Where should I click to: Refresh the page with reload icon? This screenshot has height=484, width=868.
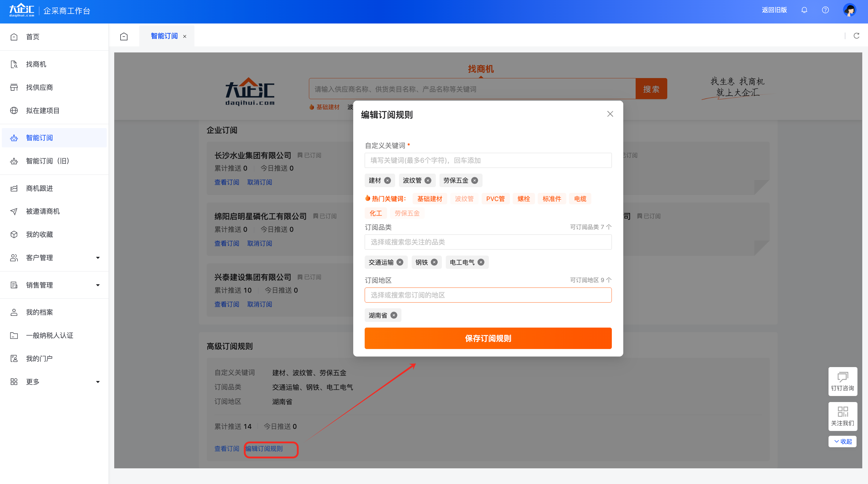(x=856, y=36)
